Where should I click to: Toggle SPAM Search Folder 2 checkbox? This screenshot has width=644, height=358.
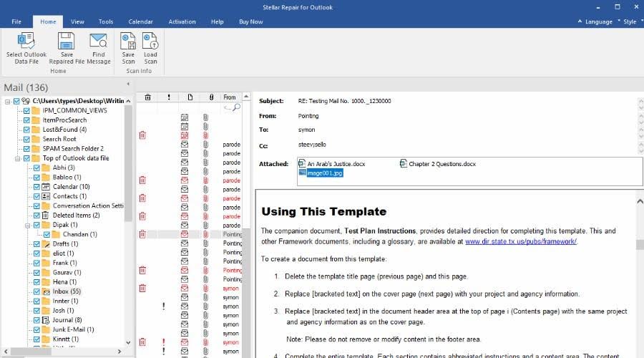[x=26, y=148]
